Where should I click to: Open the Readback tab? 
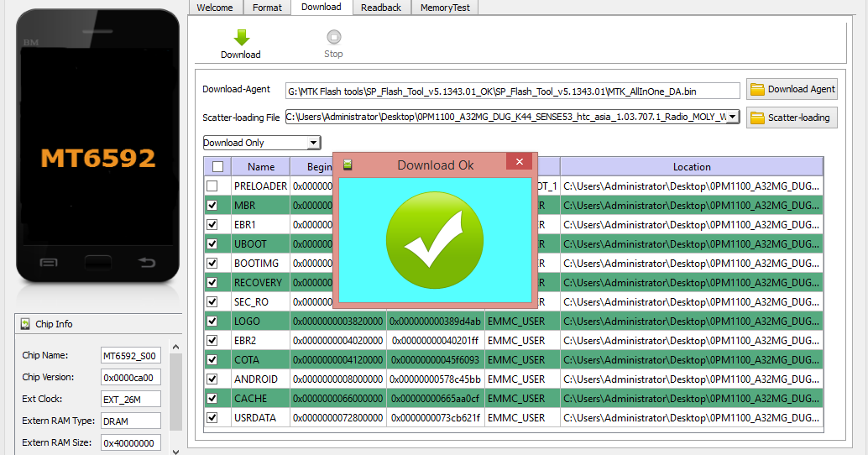pos(381,8)
